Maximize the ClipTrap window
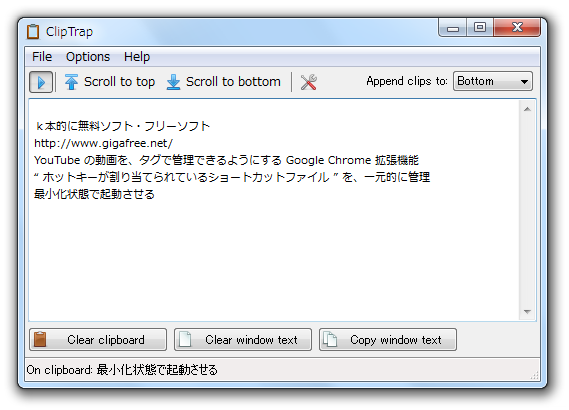The height and width of the screenshot is (410, 569). (480, 27)
